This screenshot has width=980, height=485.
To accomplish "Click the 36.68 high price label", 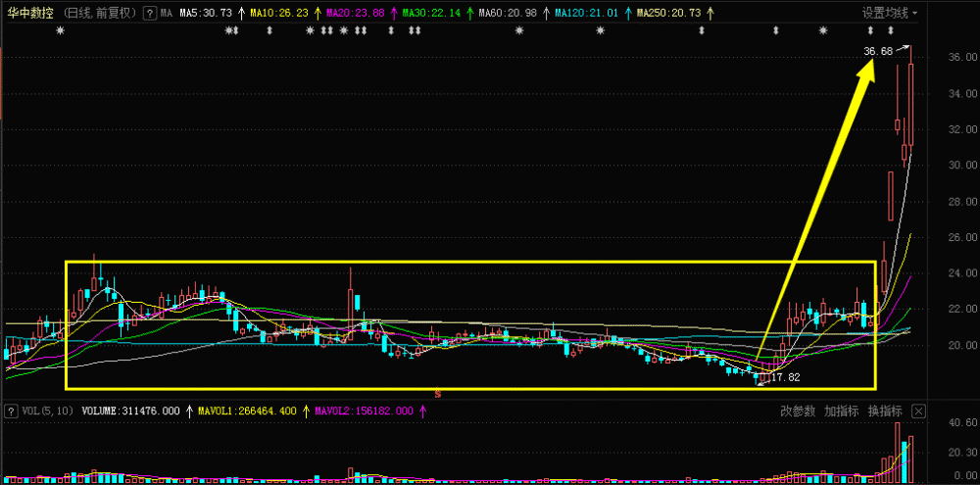I will coord(878,51).
